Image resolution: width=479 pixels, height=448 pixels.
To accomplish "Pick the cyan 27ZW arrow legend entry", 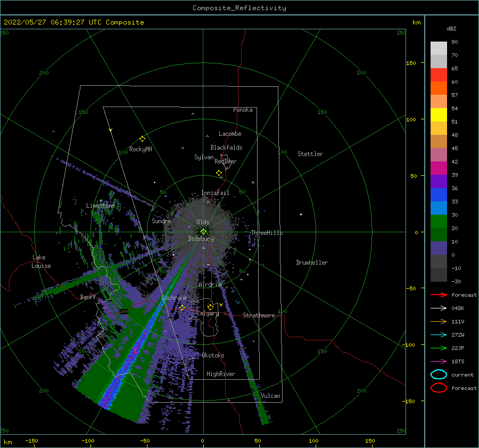I will [439, 335].
